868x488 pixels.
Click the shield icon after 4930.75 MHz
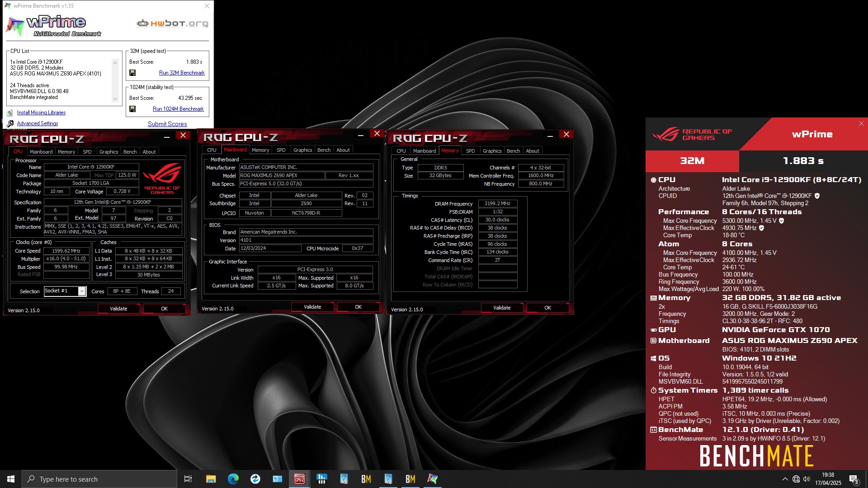click(761, 228)
